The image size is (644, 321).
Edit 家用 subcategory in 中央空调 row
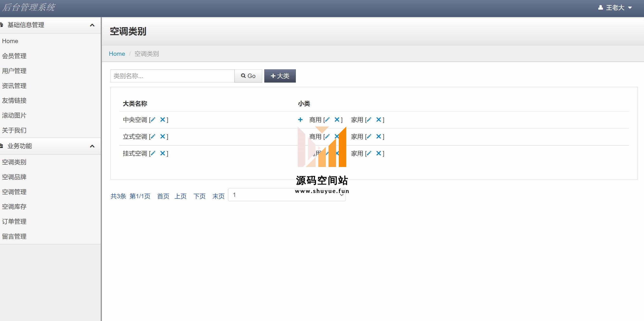click(x=369, y=120)
